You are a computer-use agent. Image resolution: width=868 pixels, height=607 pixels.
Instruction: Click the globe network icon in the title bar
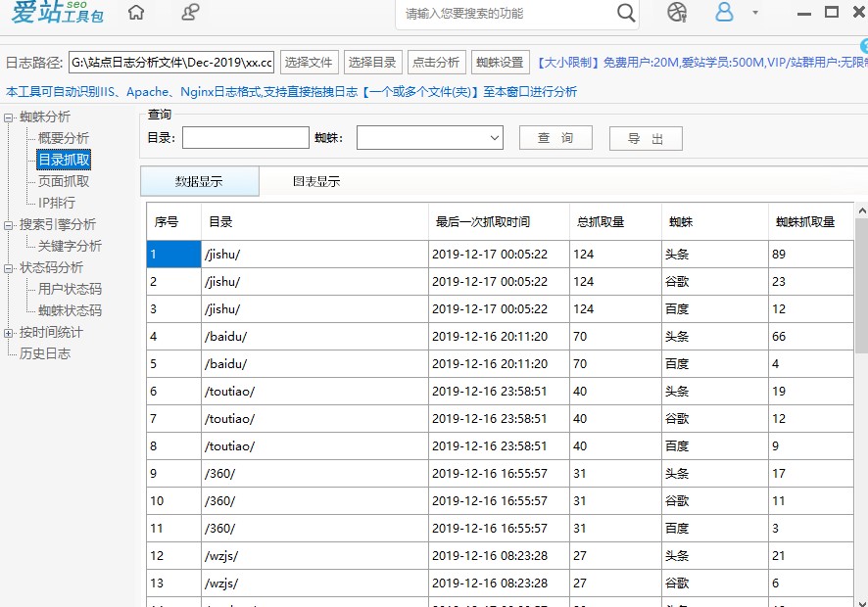click(x=675, y=14)
